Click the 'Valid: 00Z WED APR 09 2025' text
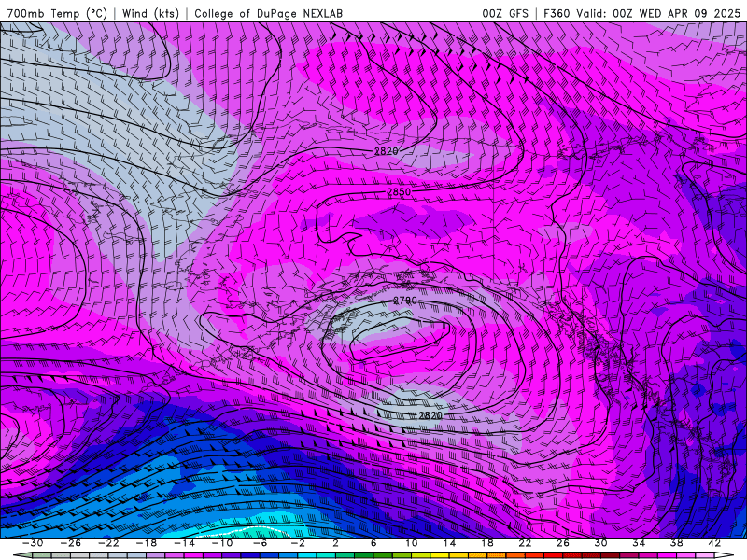Screen dimensions: 747x560 point(658,13)
